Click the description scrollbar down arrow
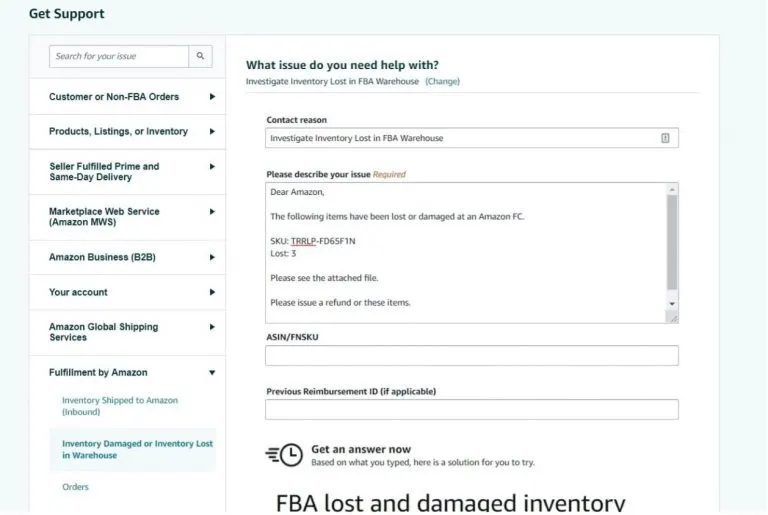This screenshot has width=768, height=515. [x=672, y=303]
